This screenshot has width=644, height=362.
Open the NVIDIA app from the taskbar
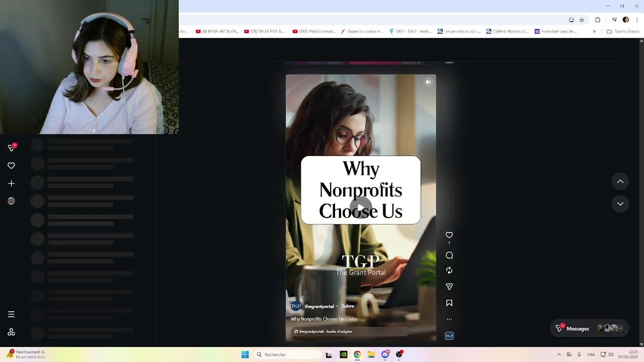[x=343, y=354]
